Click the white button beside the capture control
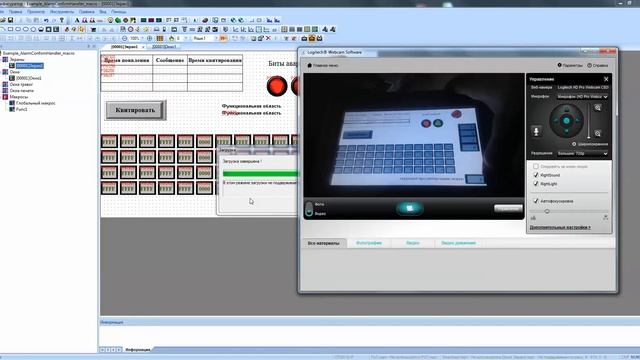Viewport: 640px width, 360px height. pos(508,208)
